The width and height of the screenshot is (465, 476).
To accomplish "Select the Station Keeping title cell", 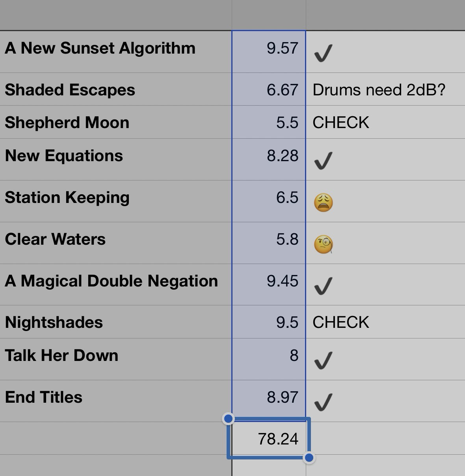I will pos(67,197).
